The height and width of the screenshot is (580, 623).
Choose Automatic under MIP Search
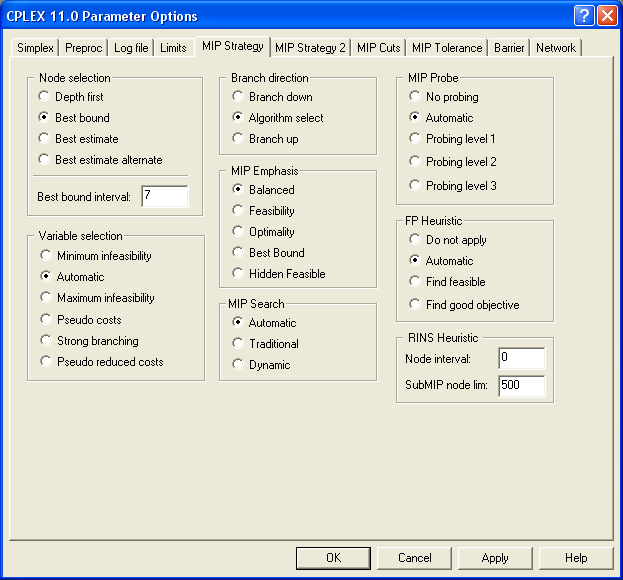pyautogui.click(x=265, y=323)
